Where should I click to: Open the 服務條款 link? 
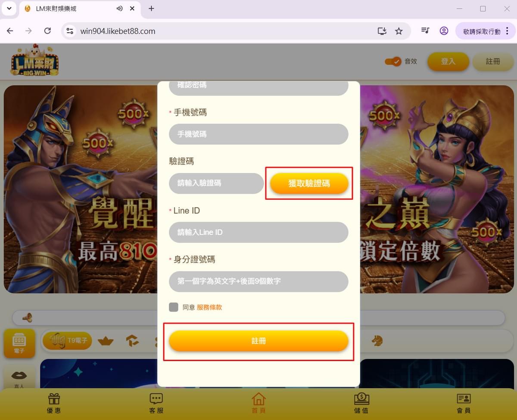209,307
